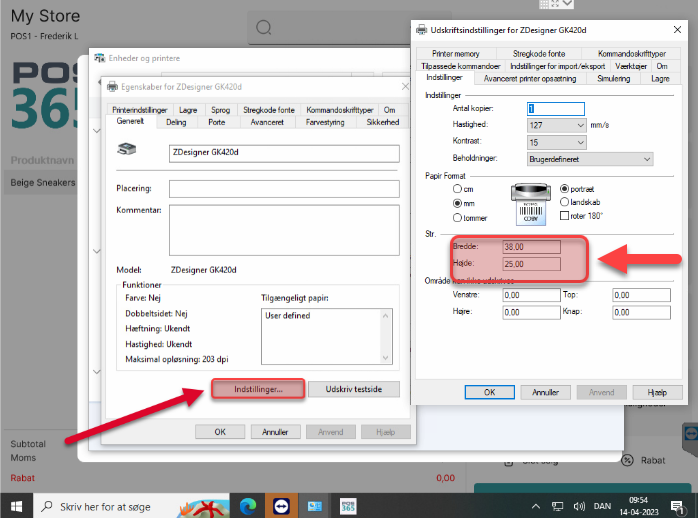Open Avanceret printer opsætning tab
The width and height of the screenshot is (698, 518).
[x=530, y=79]
